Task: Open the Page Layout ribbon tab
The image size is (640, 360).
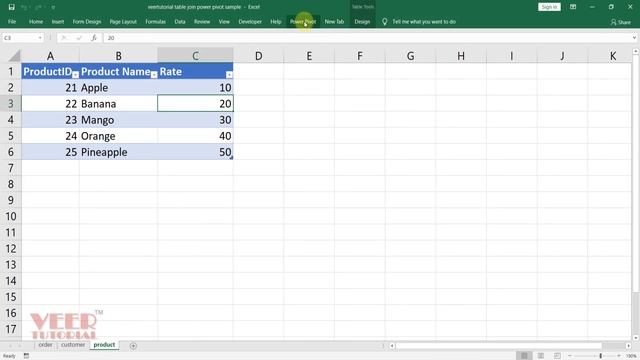Action: click(123, 22)
